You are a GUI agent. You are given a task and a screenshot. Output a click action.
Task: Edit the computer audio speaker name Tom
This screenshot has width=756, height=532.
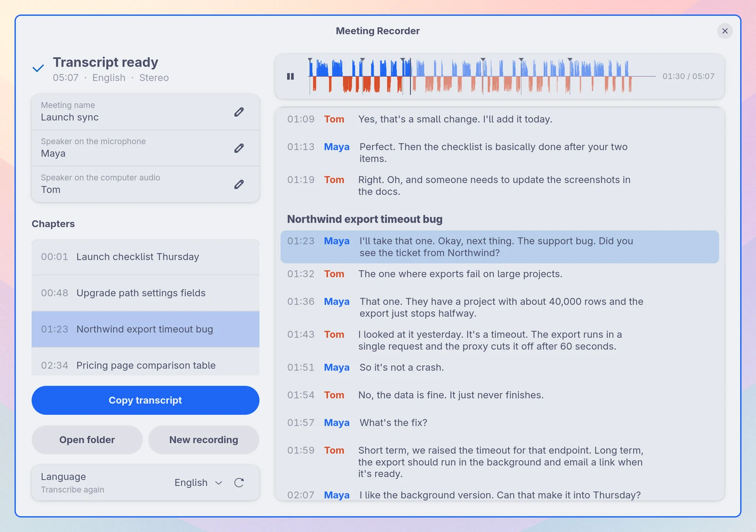click(x=239, y=184)
